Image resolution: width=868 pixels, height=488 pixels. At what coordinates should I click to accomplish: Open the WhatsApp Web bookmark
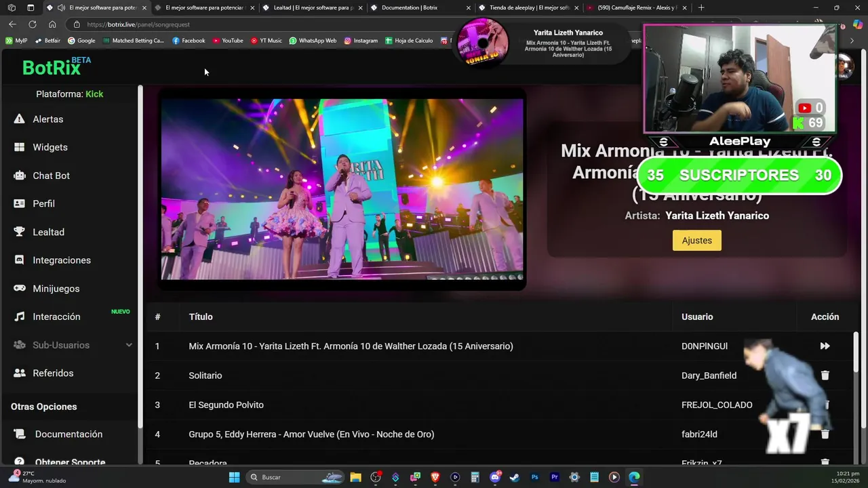tap(313, 41)
